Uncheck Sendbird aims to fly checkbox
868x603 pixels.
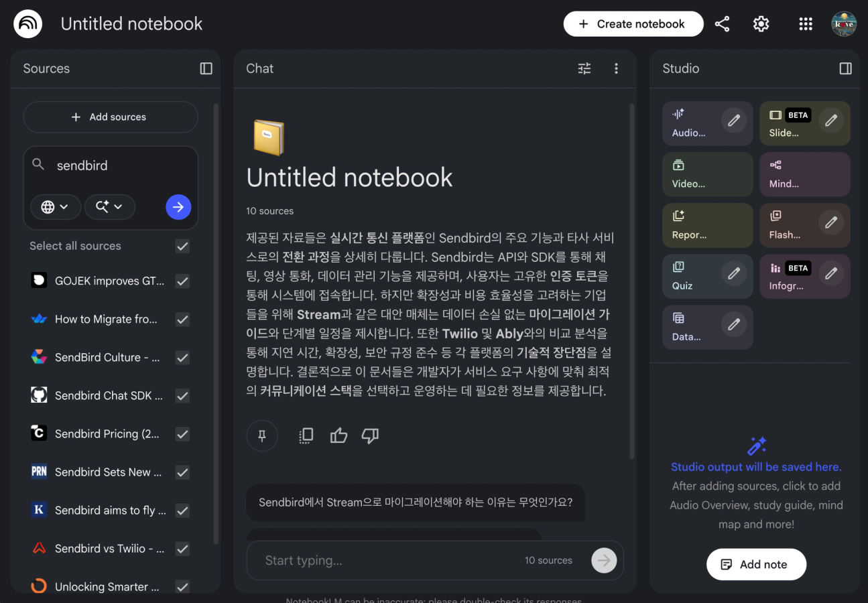click(182, 511)
